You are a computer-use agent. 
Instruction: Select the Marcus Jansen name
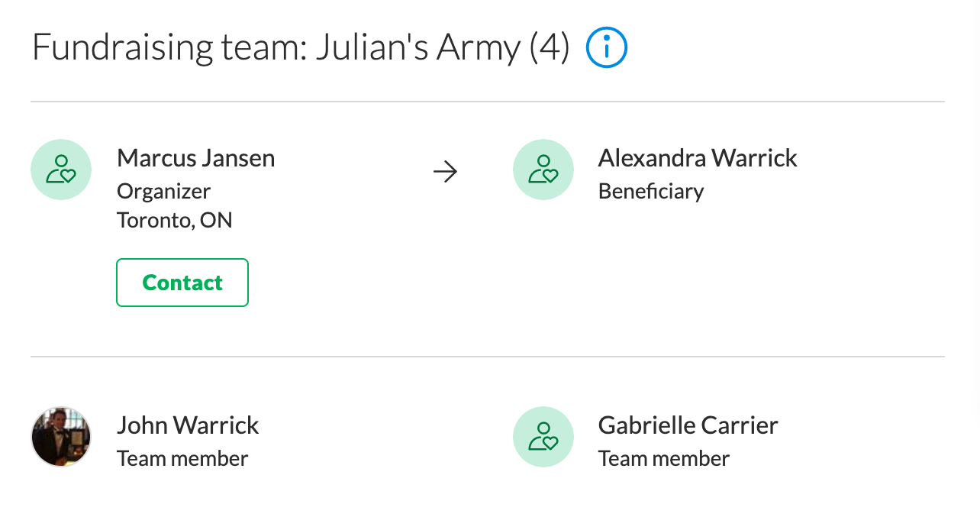point(196,158)
